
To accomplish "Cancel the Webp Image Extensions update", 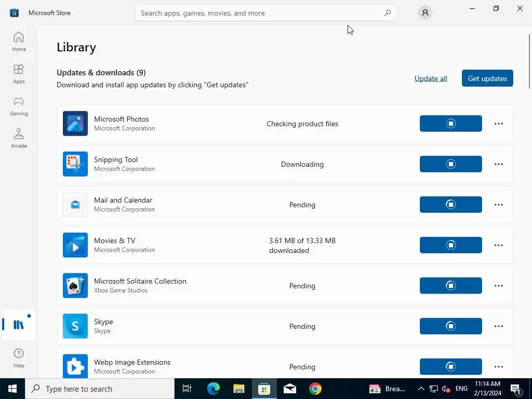I will point(450,366).
